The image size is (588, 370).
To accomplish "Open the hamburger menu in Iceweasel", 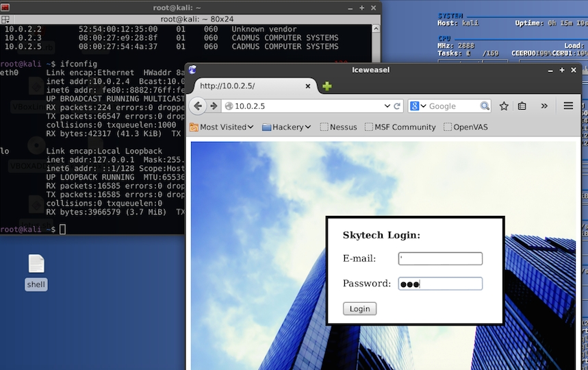I will 568,106.
